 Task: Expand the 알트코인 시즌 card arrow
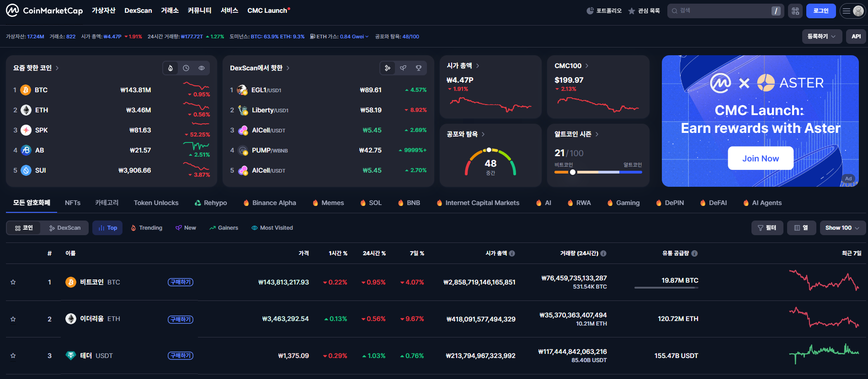tap(597, 134)
